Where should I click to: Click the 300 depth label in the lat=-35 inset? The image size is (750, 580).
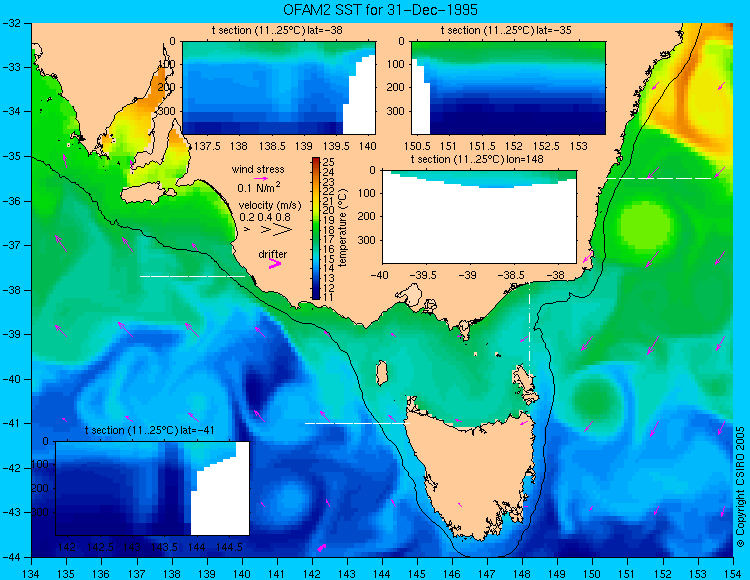(x=397, y=111)
